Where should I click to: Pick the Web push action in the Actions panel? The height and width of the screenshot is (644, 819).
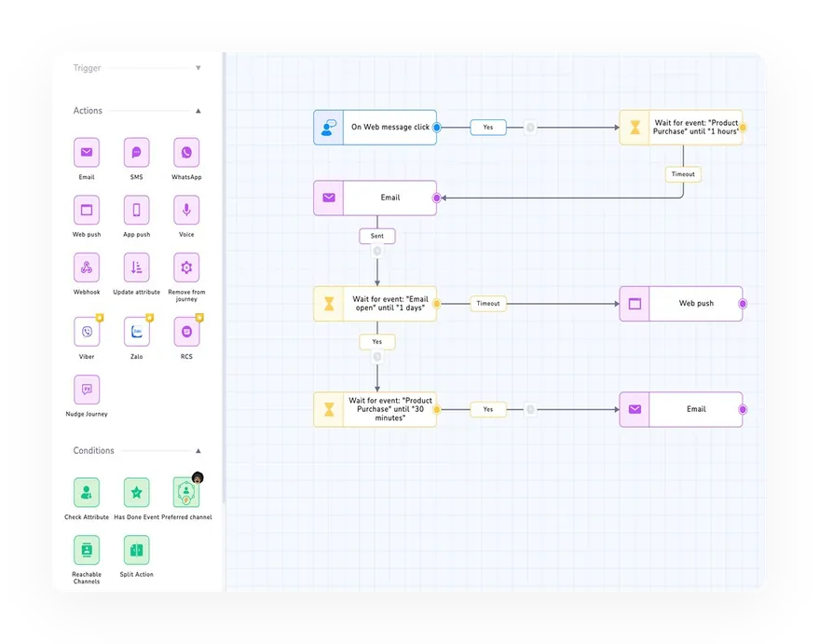(x=87, y=210)
